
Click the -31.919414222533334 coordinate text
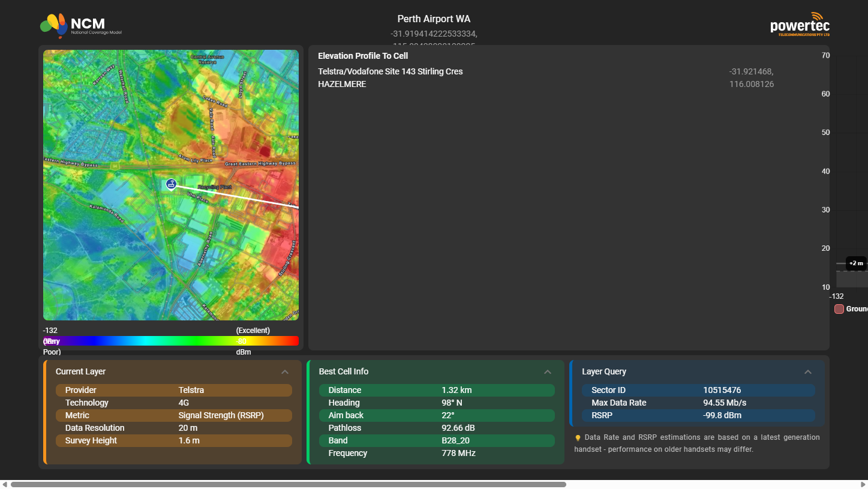coord(434,34)
